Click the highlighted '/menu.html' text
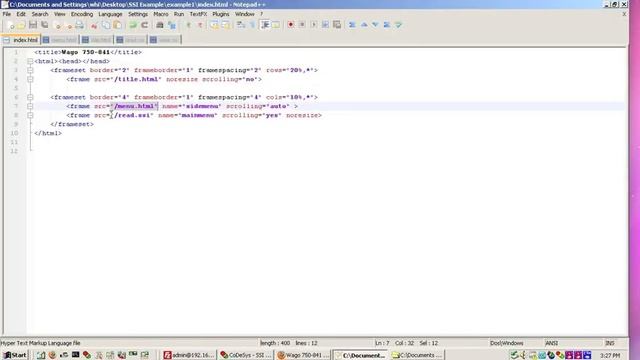 [133, 106]
